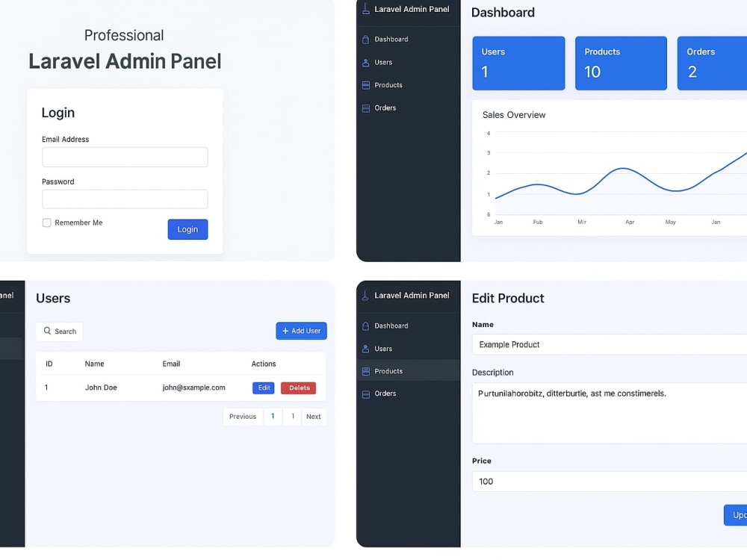Viewport: 747px width, 560px height.
Task: Click Next in the Users pagination
Action: 313,417
